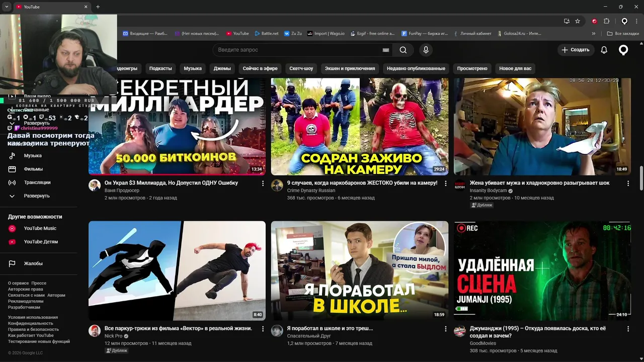Open Nick Pro channel avatar
Screen dimensions: 644x362
coord(95,331)
